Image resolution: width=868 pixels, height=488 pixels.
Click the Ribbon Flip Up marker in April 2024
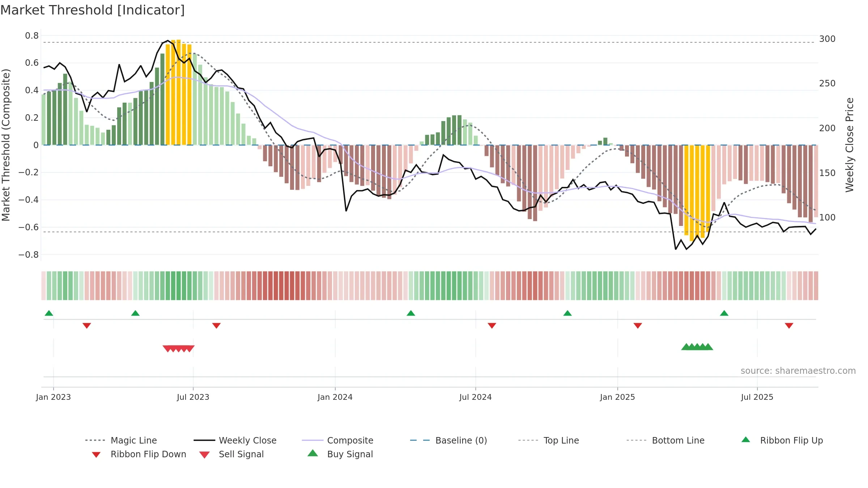[x=411, y=313]
